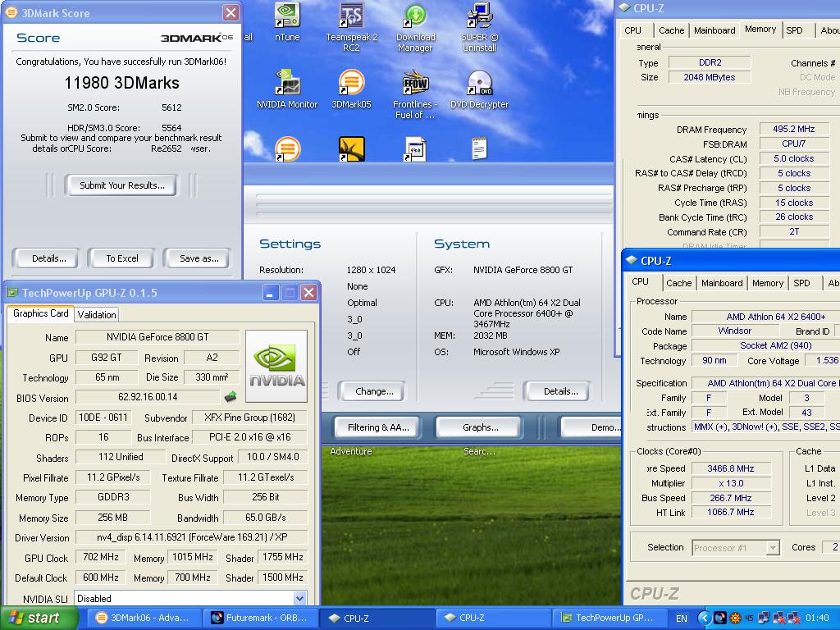Click the Demo button in 3DMark06
The image size is (840, 630).
point(591,427)
